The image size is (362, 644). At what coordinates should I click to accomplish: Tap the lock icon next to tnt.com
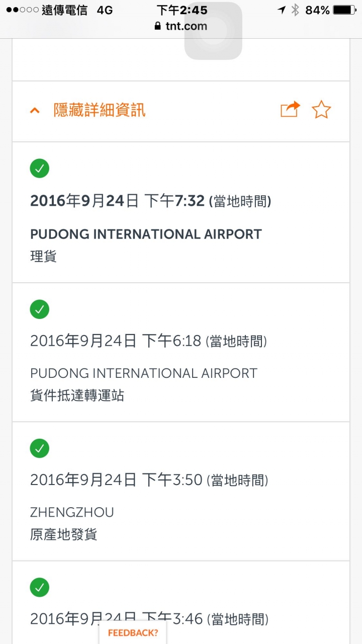(158, 26)
